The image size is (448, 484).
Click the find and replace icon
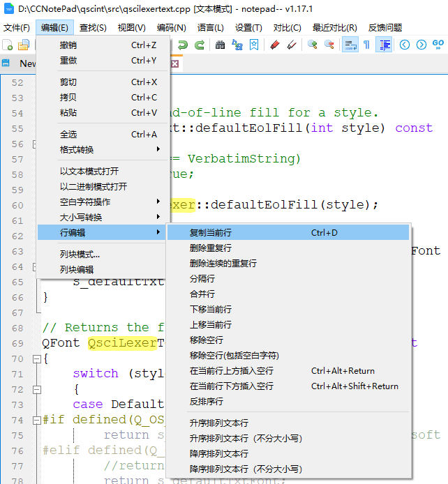(237, 45)
